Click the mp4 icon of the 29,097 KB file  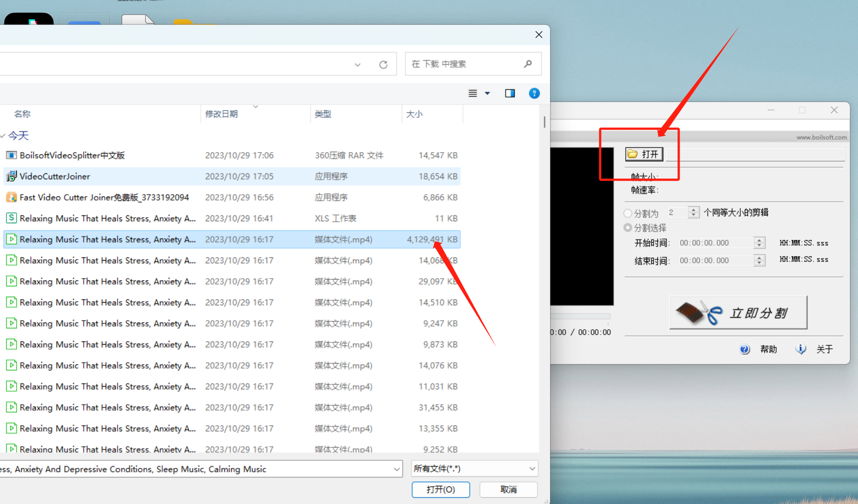pyautogui.click(x=11, y=281)
